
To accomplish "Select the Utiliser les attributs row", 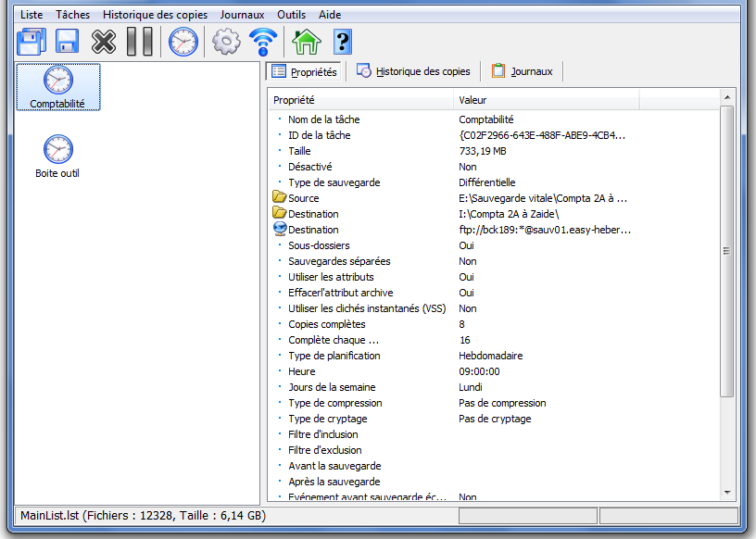I will click(x=494, y=277).
